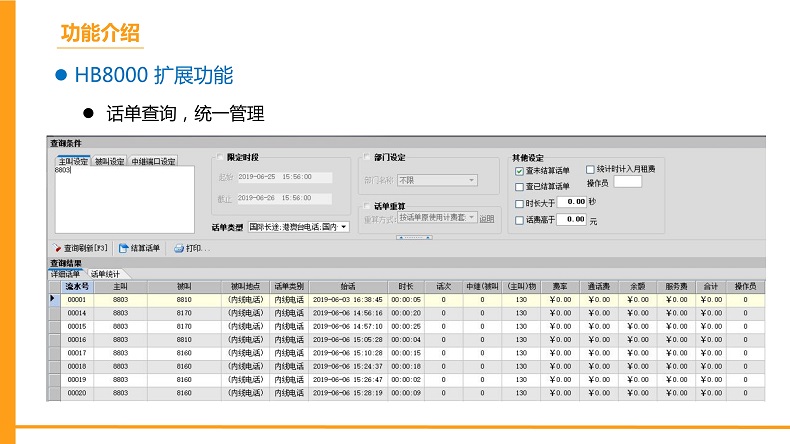
Task: Click duration 00:00:20 in row 00014
Action: point(406,313)
